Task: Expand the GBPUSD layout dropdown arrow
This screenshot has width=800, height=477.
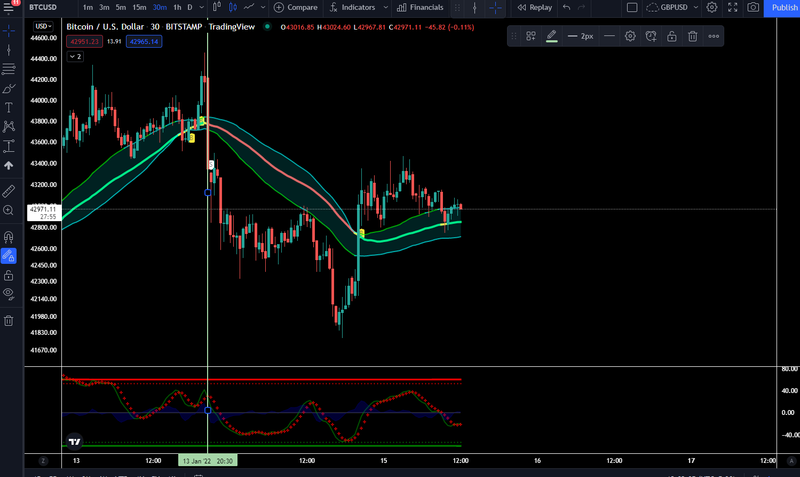Action: point(695,8)
